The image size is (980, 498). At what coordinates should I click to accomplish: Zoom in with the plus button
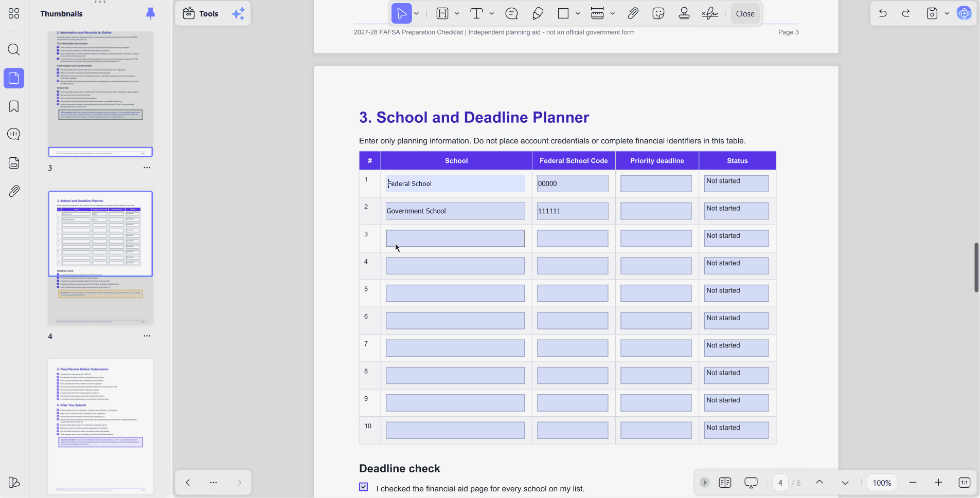pyautogui.click(x=938, y=482)
